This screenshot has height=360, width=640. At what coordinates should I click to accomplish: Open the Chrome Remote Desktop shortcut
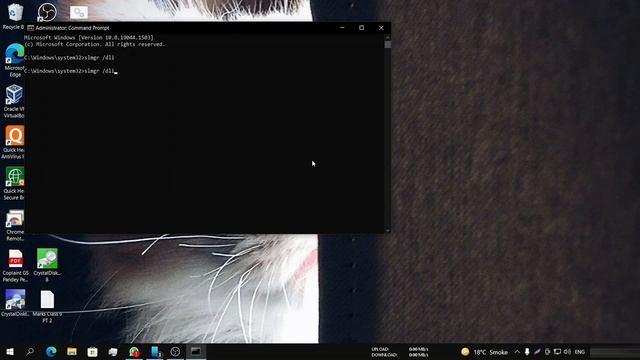[15, 224]
